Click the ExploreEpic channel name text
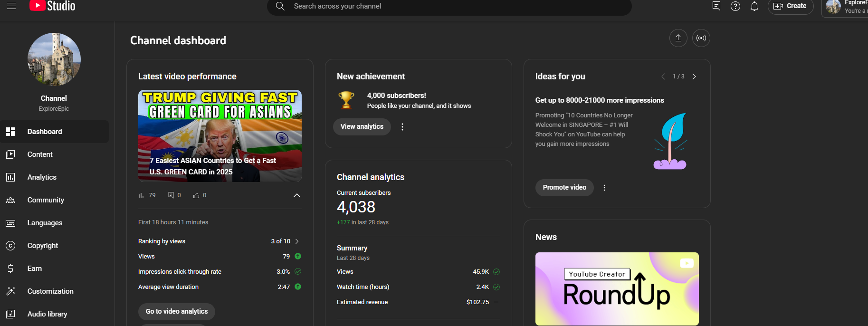 tap(54, 109)
